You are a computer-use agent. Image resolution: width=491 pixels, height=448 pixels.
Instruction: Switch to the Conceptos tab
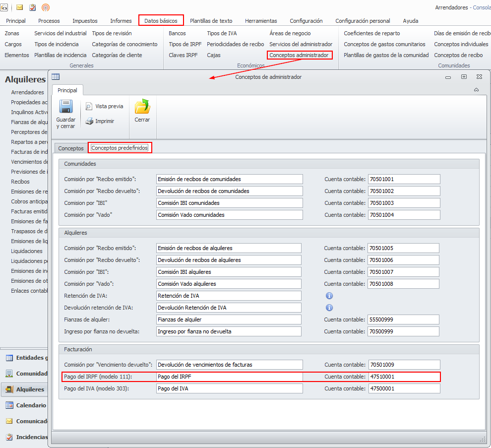[x=71, y=148]
